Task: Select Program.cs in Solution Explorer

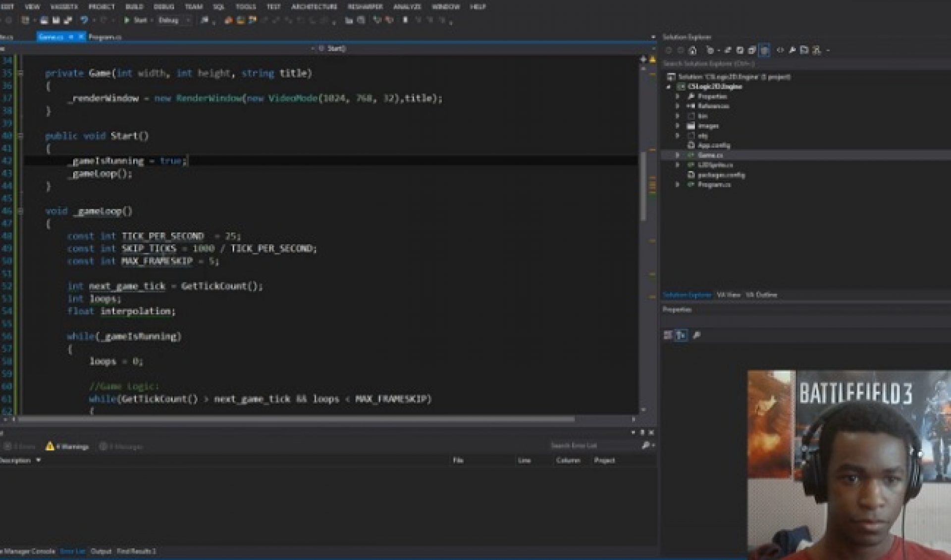Action: [714, 185]
